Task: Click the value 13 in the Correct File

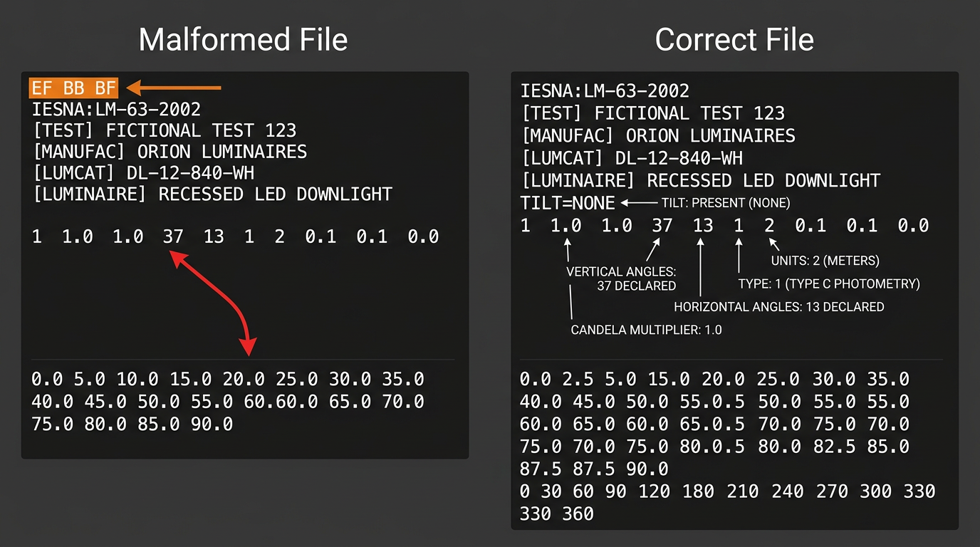Action: [x=703, y=226]
